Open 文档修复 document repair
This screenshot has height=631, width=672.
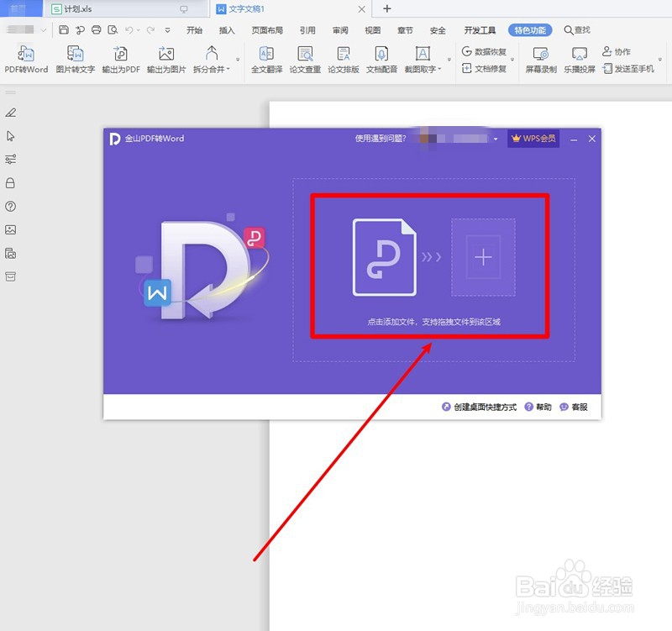coord(485,69)
